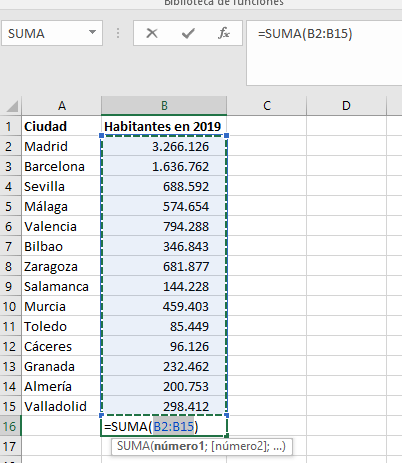Select column B header
The width and height of the screenshot is (402, 463).
pyautogui.click(x=164, y=106)
